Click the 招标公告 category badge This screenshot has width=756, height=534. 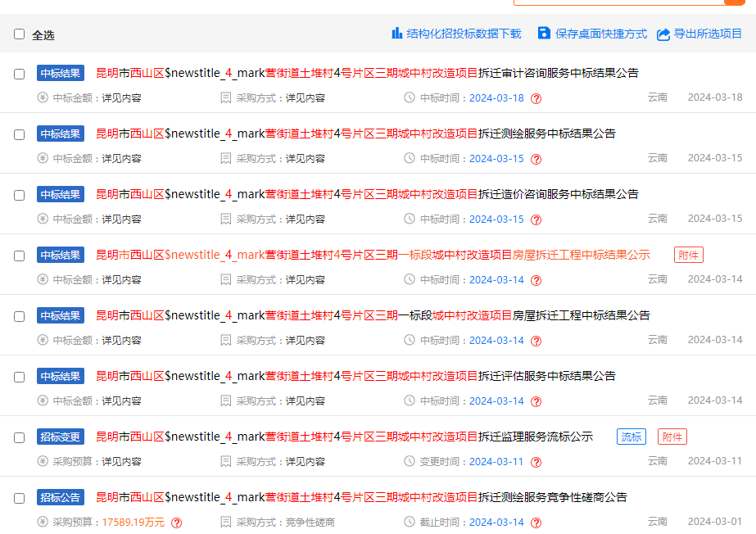tap(61, 497)
